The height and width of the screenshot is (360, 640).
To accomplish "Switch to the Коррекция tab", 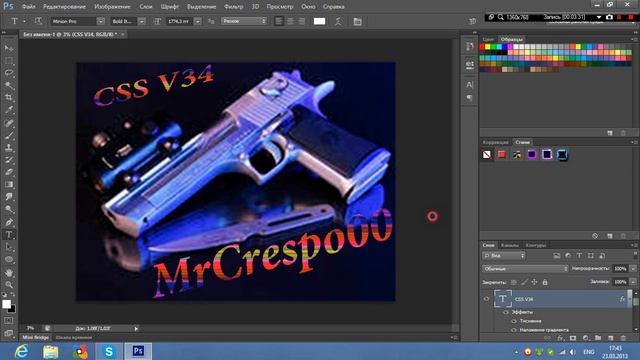I will [496, 142].
